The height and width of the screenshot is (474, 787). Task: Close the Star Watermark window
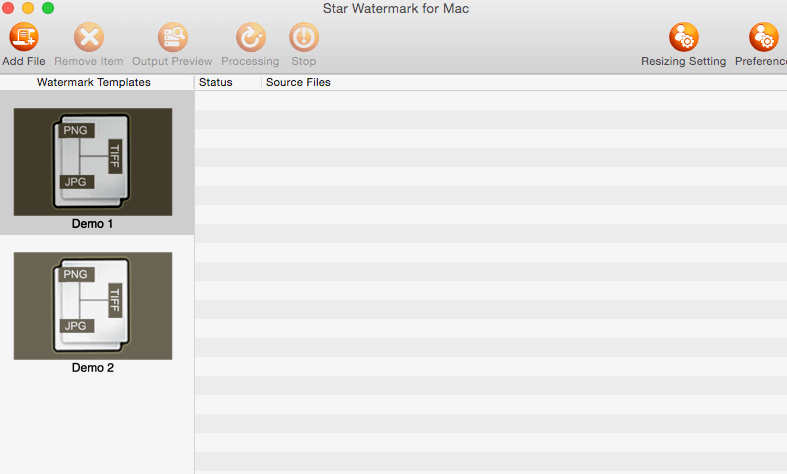click(x=9, y=9)
